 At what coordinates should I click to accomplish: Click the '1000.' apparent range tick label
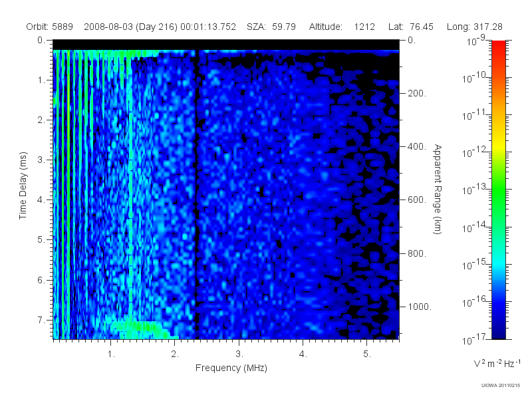(420, 307)
